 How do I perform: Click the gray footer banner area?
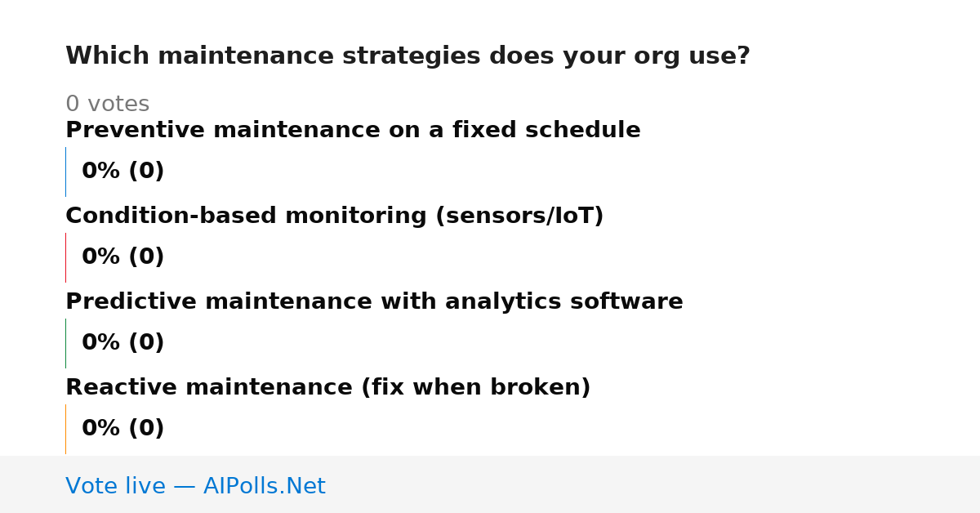point(490,484)
